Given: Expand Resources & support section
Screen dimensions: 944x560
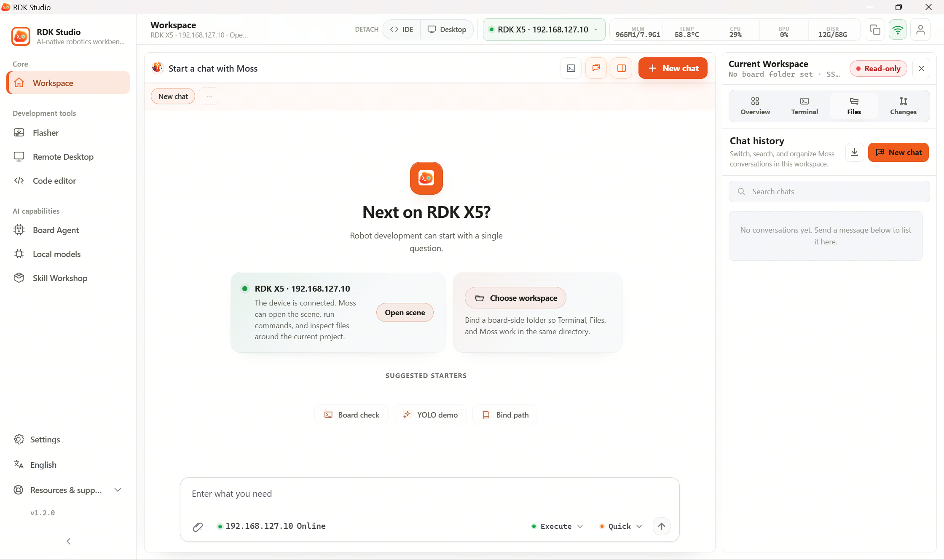Looking at the screenshot, I should coord(68,490).
